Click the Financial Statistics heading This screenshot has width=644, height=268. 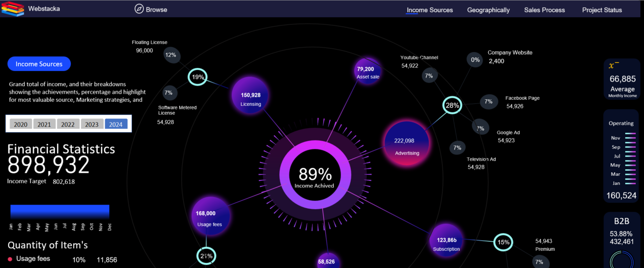61,149
